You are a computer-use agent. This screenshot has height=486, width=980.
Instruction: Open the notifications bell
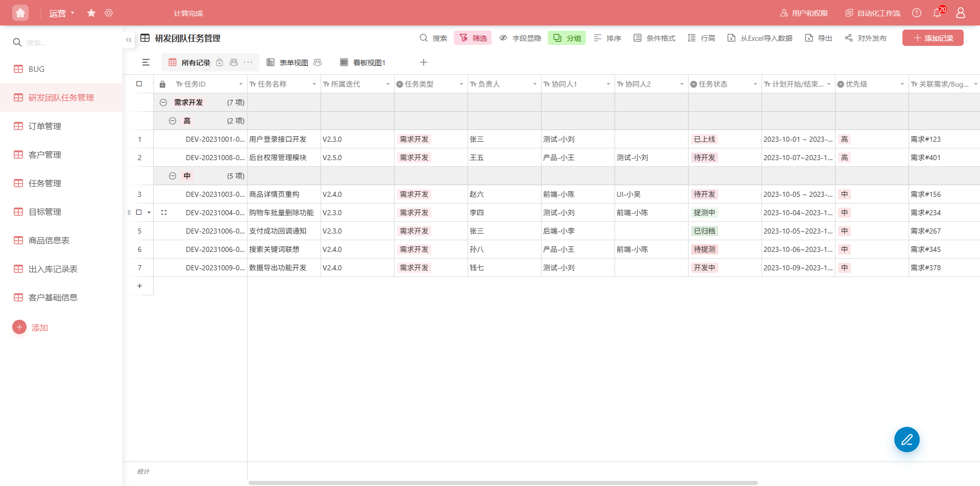(937, 13)
